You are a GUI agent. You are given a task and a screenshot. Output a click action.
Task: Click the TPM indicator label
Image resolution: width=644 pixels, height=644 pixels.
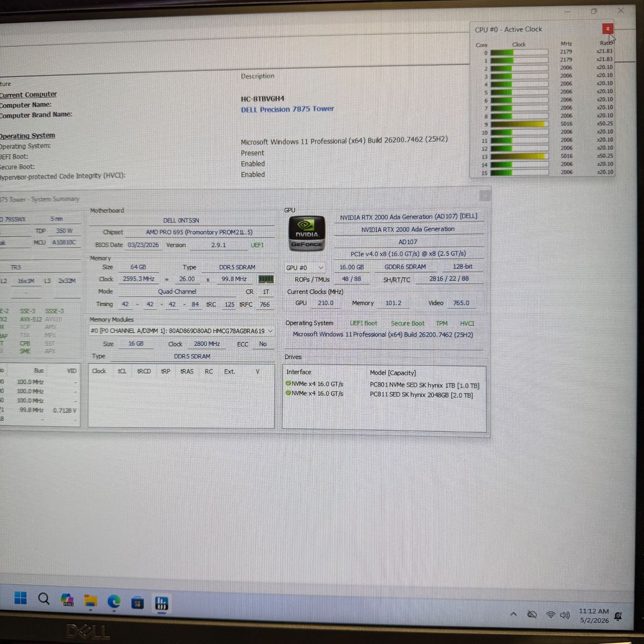click(x=442, y=323)
